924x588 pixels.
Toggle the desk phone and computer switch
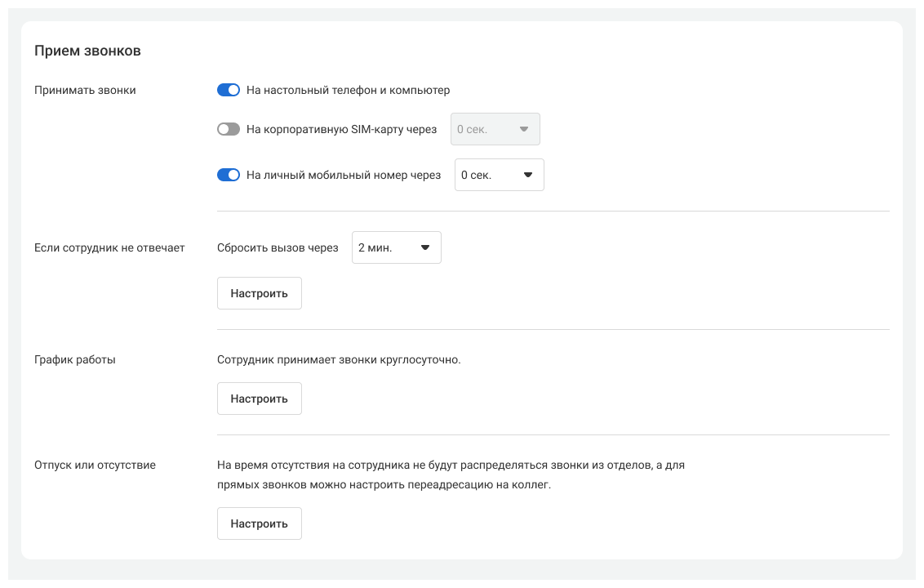[x=228, y=90]
